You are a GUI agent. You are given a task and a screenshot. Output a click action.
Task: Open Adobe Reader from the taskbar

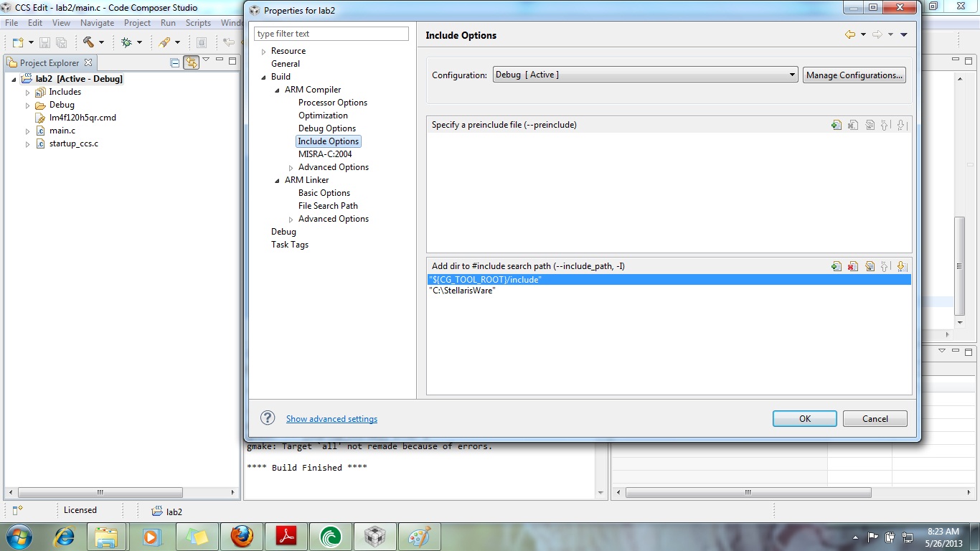[286, 537]
